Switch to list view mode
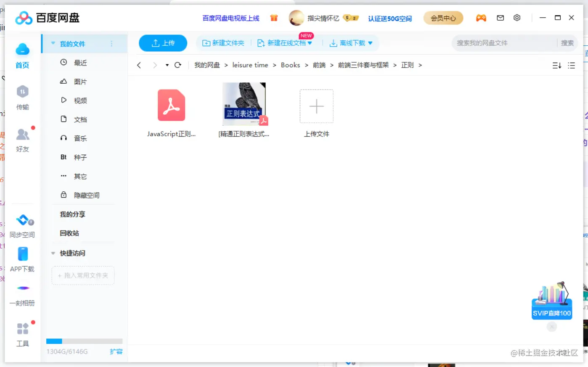The width and height of the screenshot is (588, 367). pyautogui.click(x=571, y=65)
